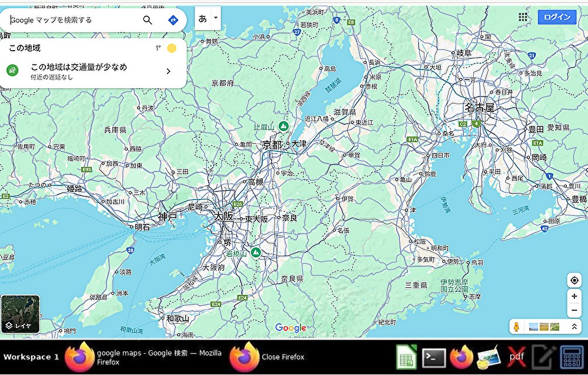Open the Google apps grid
This screenshot has width=588, height=375.
point(523,17)
